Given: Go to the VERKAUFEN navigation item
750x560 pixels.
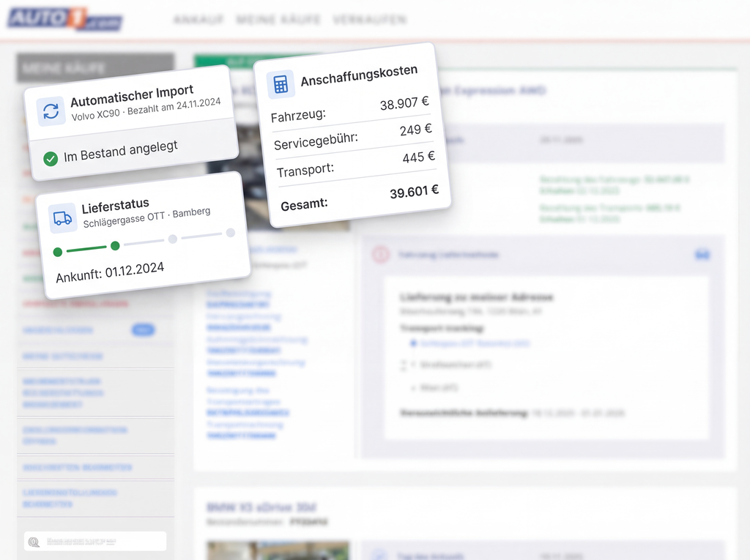Looking at the screenshot, I should click(x=369, y=20).
